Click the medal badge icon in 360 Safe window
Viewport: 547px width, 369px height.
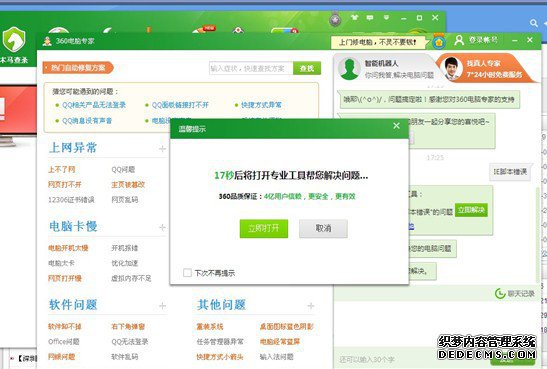point(335,19)
